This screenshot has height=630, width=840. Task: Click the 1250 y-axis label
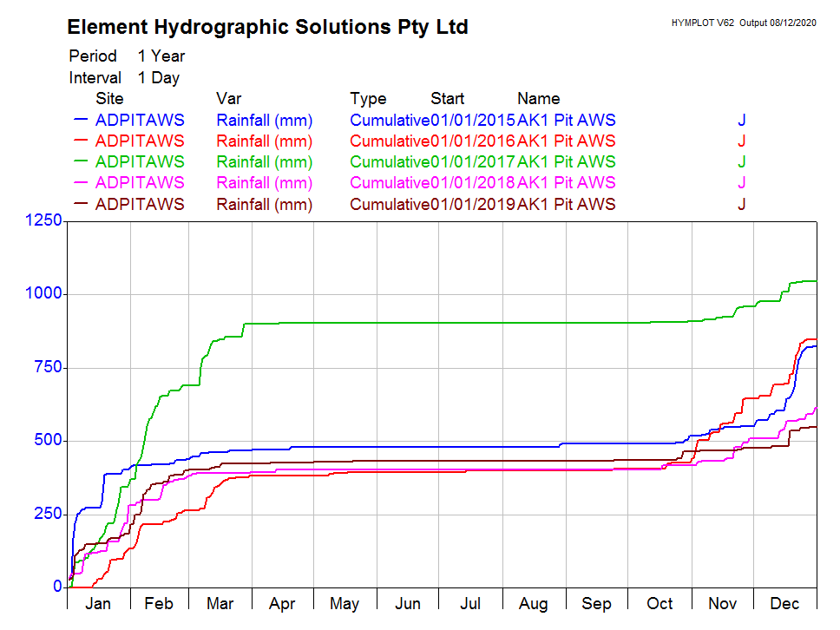click(42, 220)
